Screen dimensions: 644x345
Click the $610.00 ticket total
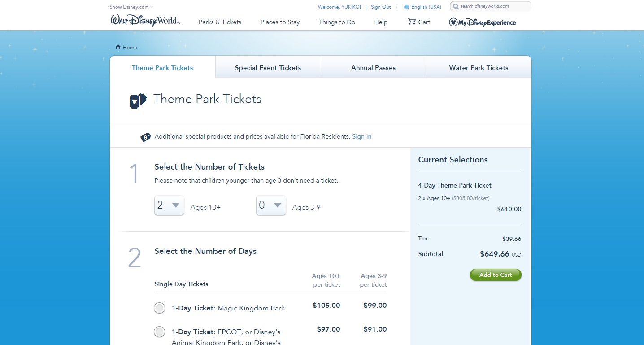(x=509, y=209)
